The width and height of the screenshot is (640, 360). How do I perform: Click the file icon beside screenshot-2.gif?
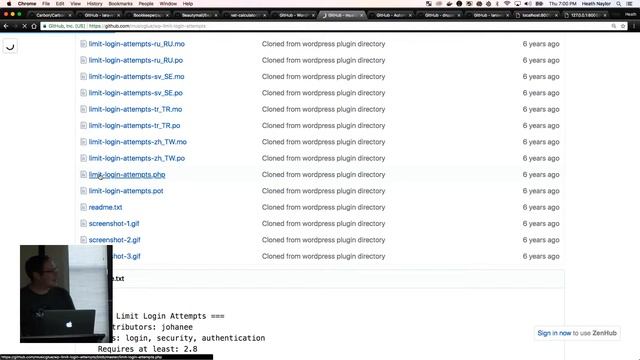(83, 240)
